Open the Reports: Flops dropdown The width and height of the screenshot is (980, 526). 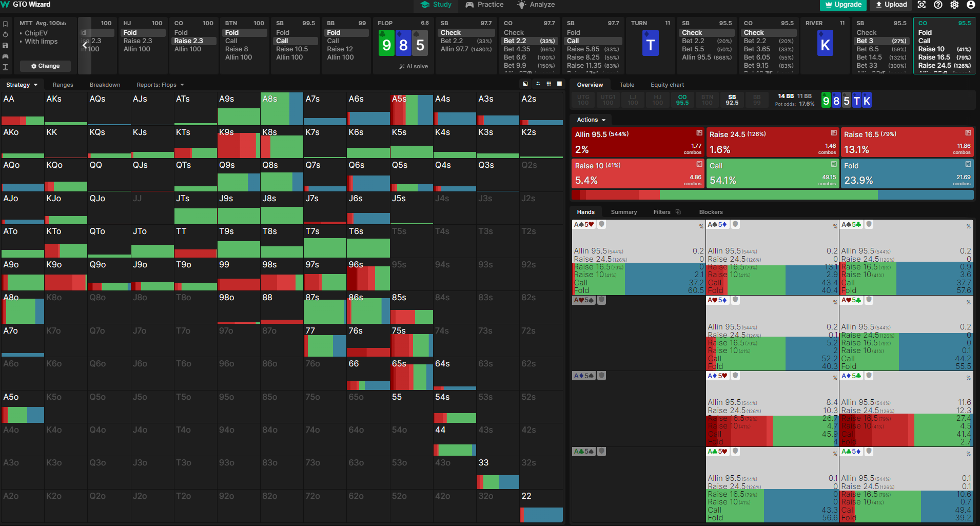click(160, 85)
